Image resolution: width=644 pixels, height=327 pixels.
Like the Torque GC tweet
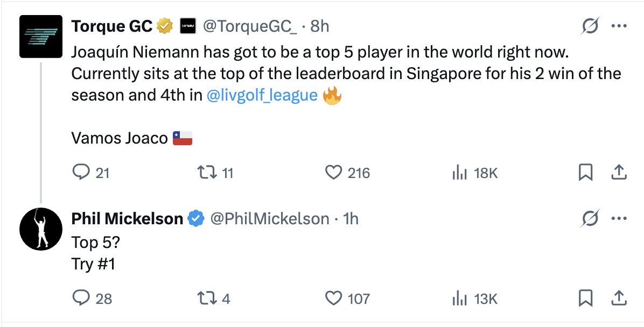point(334,173)
